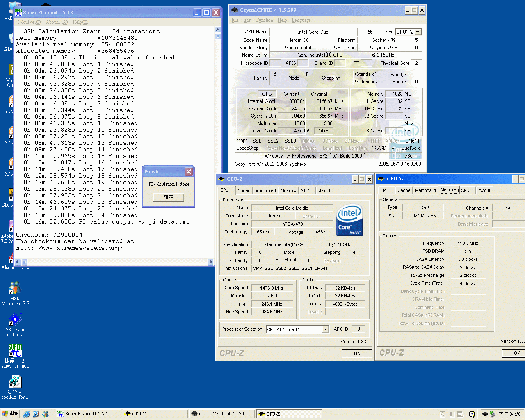Click Checksum 72900D94 line in Super PI
This screenshot has height=420, width=525.
(x=49, y=235)
